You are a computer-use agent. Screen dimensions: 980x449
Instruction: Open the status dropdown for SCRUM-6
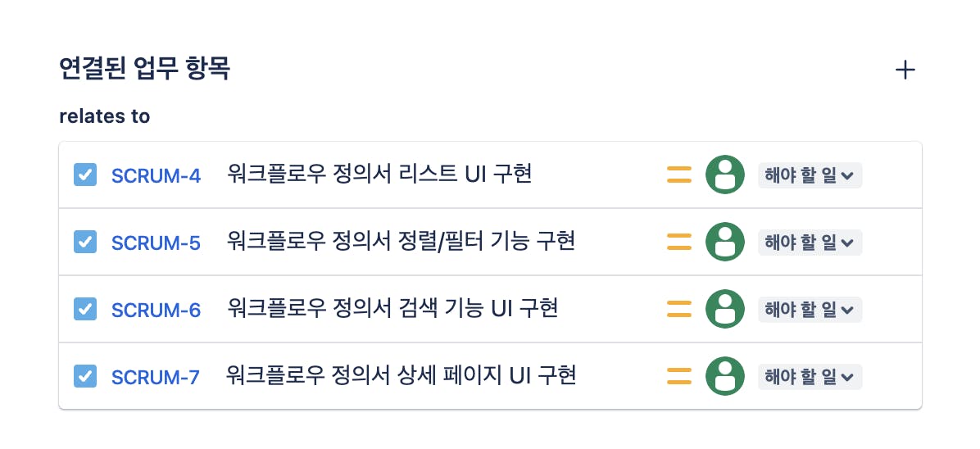click(809, 309)
